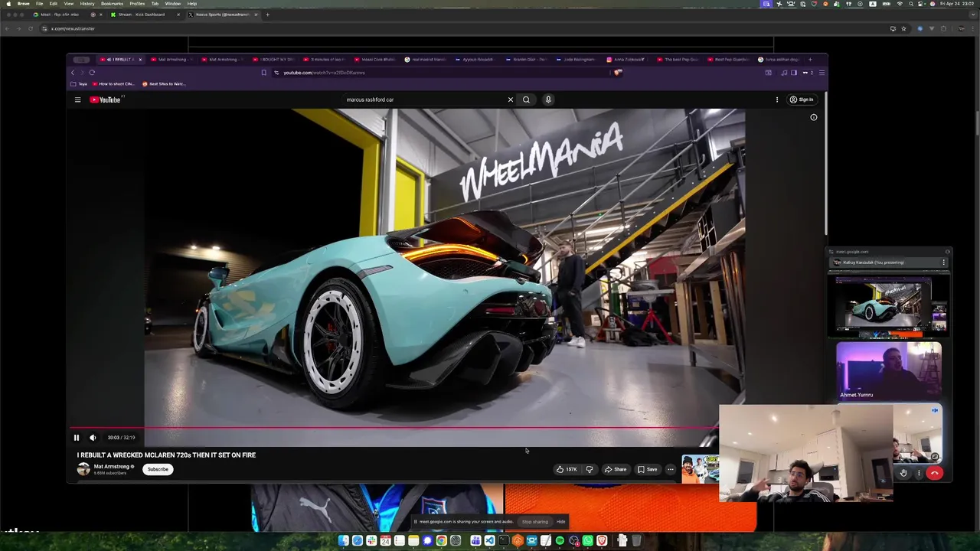Screen dimensions: 980x551
Task: Reload the Brave page
Action: click(x=31, y=28)
